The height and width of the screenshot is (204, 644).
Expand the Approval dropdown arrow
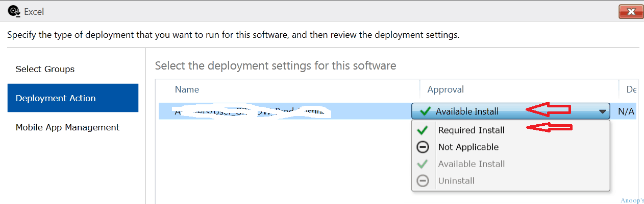(x=603, y=111)
